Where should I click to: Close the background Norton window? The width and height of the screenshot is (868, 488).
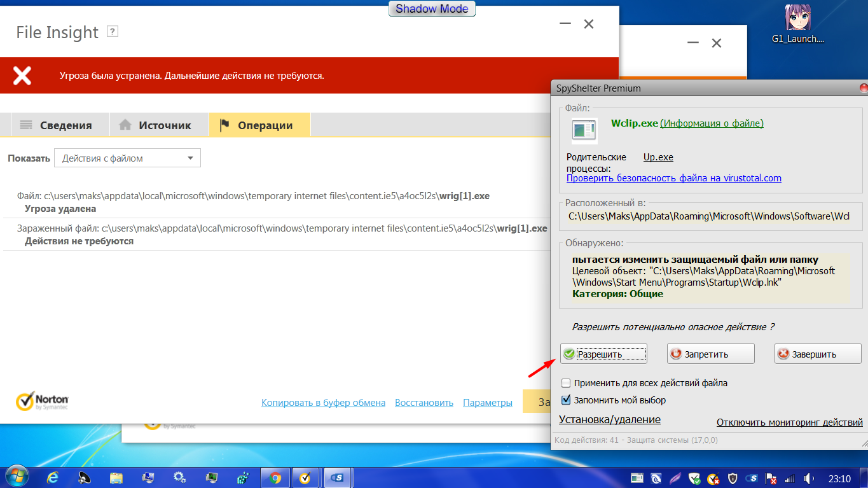click(x=717, y=43)
